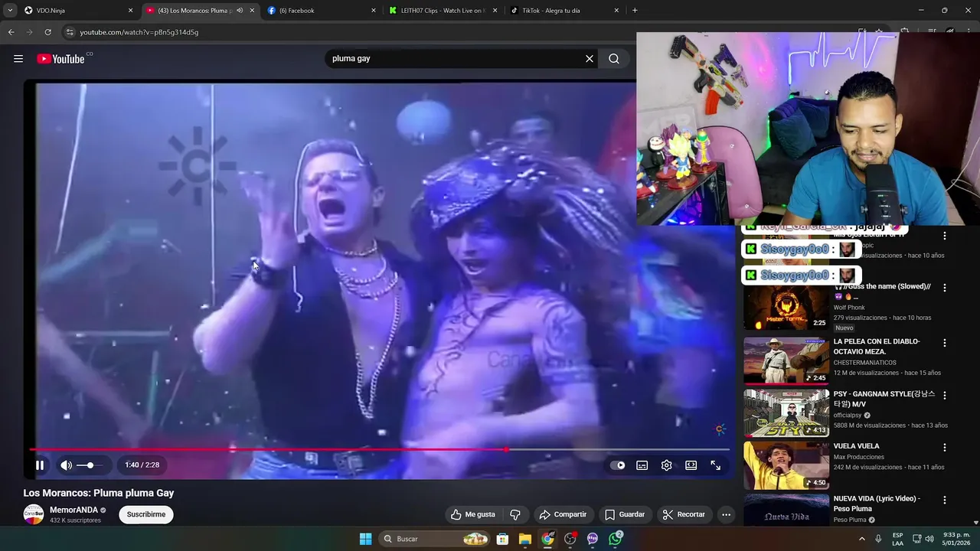Close the Facebook tab
Image resolution: width=980 pixels, height=551 pixels.
point(374,11)
